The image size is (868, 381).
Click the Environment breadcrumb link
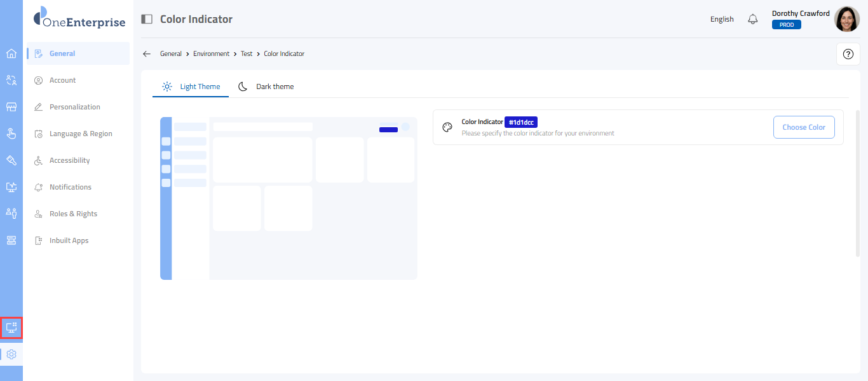211,54
